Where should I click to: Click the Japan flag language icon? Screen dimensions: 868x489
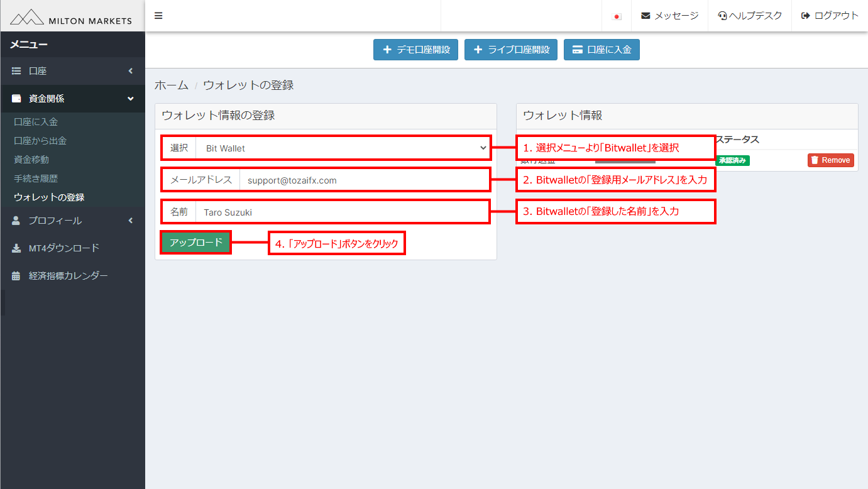click(617, 16)
